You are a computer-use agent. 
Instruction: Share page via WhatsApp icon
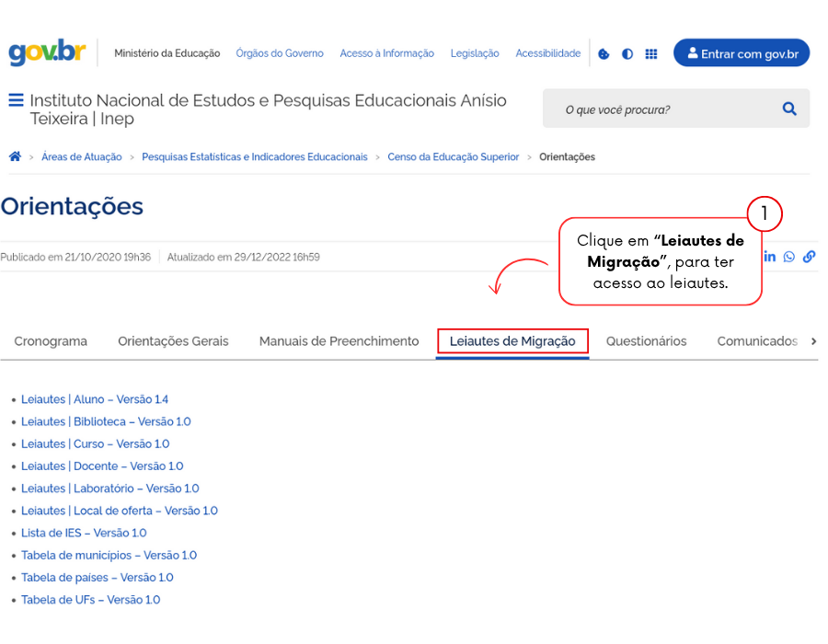(x=789, y=257)
